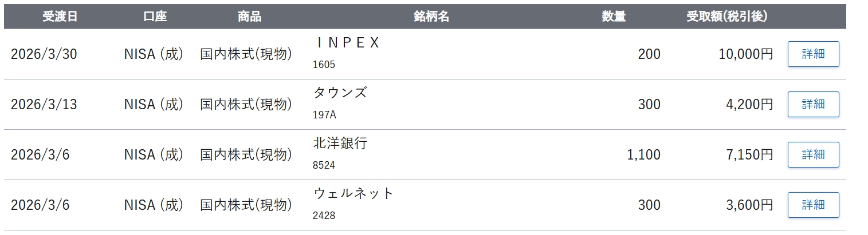
Task: Select the ウェルネット stock name
Action: 354,194
